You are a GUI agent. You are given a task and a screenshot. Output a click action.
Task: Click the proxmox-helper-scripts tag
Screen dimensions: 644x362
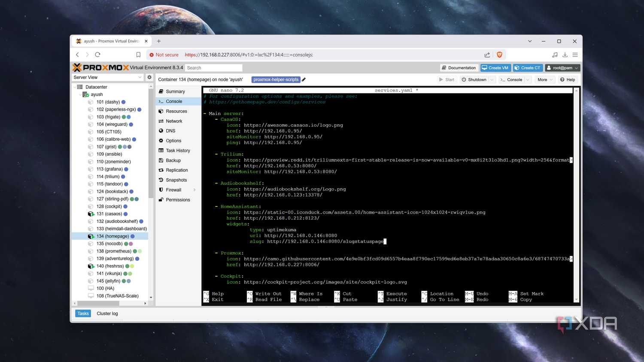[x=276, y=79]
